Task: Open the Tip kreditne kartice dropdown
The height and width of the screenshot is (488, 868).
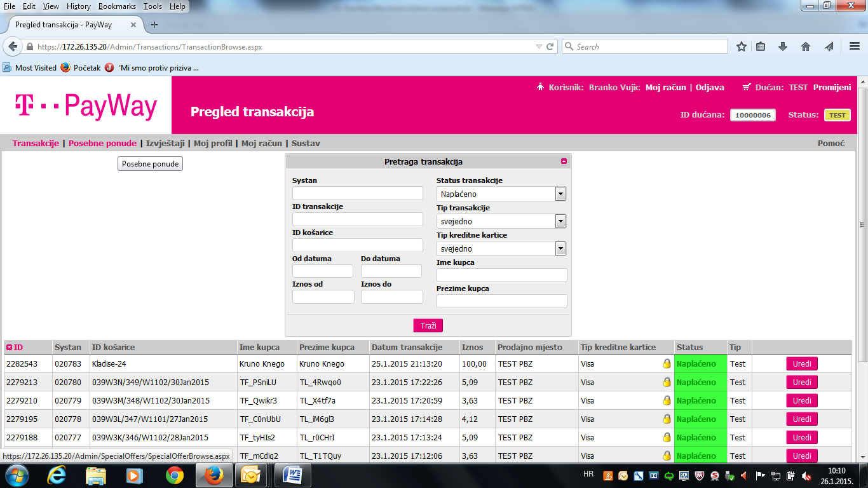Action: [560, 248]
